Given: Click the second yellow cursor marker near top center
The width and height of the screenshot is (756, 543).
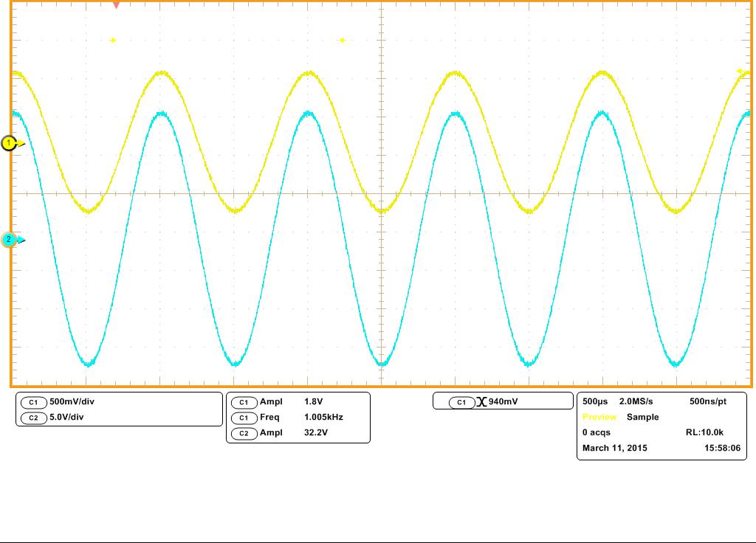Looking at the screenshot, I should tap(342, 41).
